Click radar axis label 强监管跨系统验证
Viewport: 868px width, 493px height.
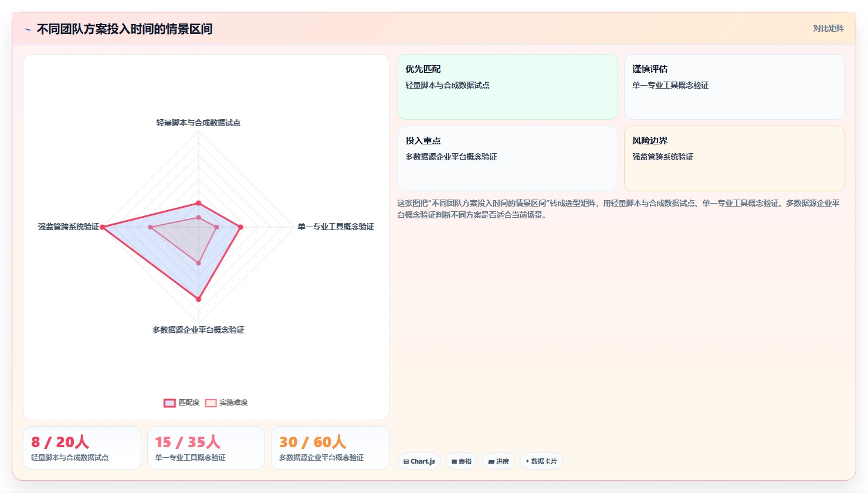(x=69, y=227)
